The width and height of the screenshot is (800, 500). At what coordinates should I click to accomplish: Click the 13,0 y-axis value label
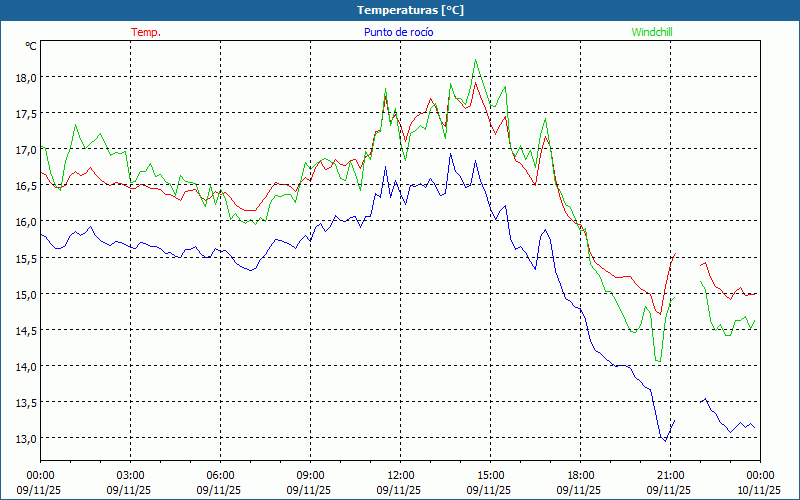point(25,438)
